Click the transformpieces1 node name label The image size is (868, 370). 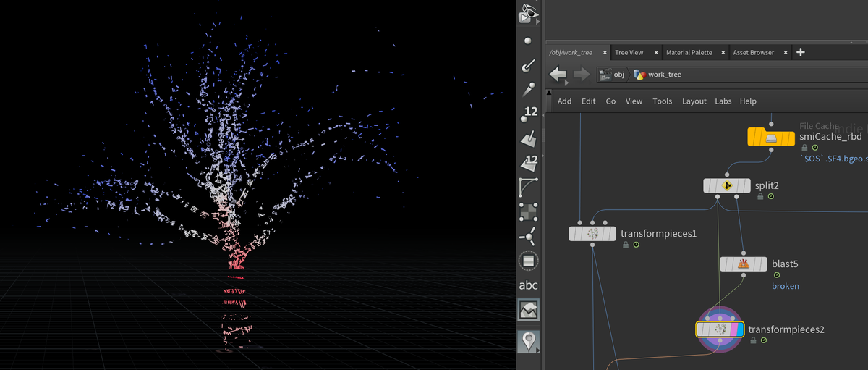point(658,233)
